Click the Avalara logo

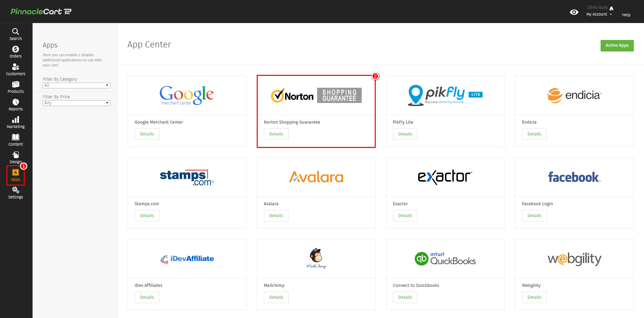tap(316, 177)
